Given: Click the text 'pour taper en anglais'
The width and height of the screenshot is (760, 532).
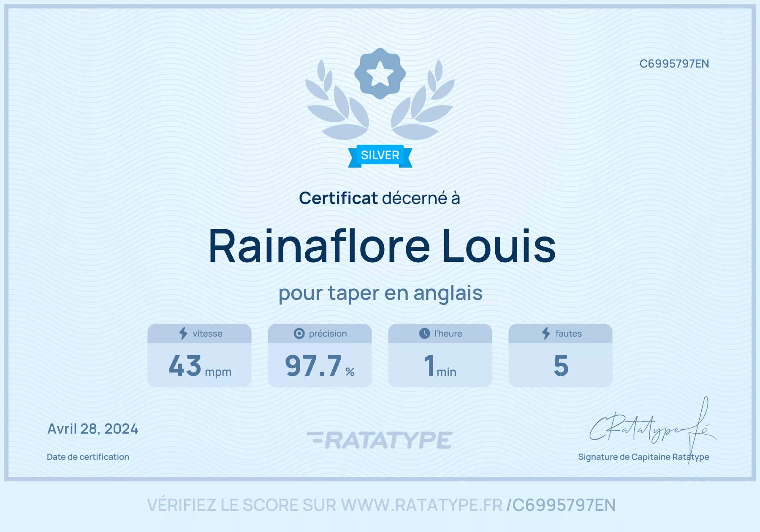Looking at the screenshot, I should pyautogui.click(x=380, y=293).
